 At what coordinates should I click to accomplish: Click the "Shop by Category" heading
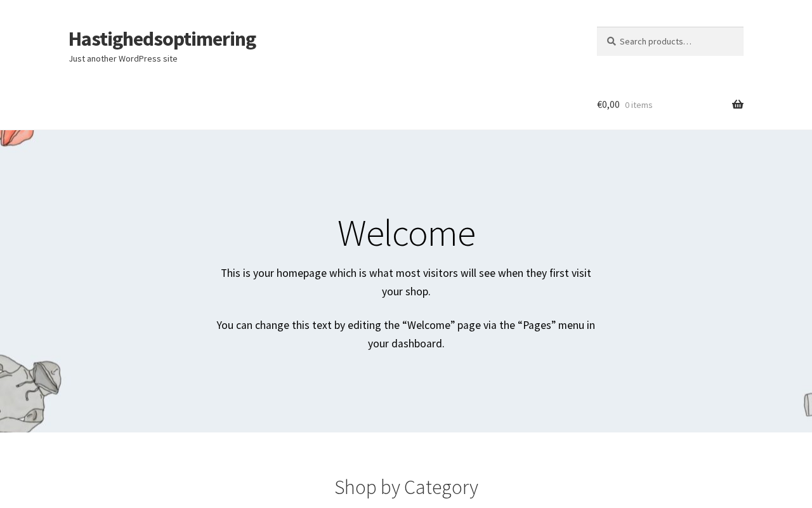pyautogui.click(x=406, y=487)
